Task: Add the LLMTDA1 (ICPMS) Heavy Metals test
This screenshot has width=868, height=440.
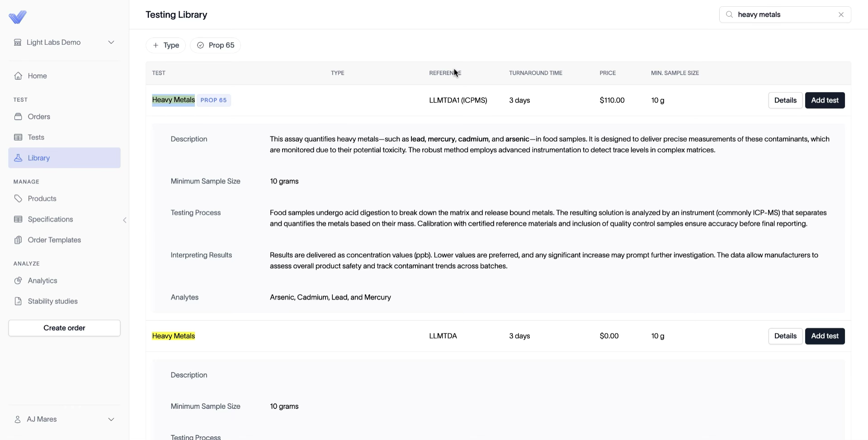Action: 825,100
